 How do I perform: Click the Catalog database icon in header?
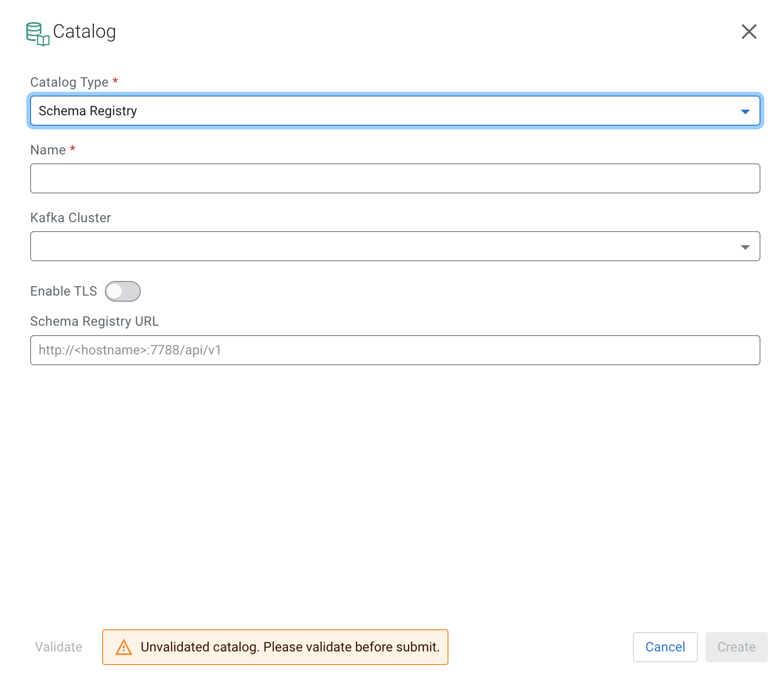[38, 33]
